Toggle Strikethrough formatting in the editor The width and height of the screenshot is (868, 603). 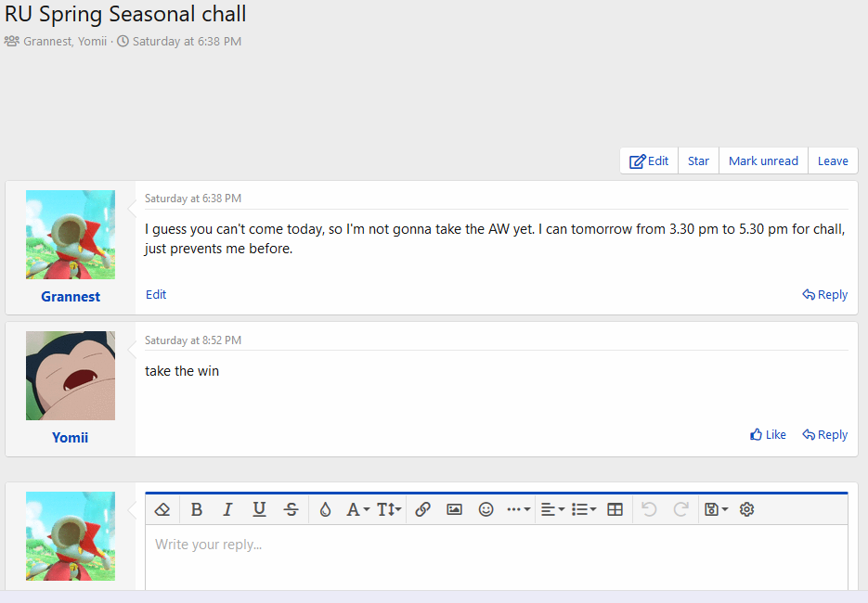tap(291, 509)
